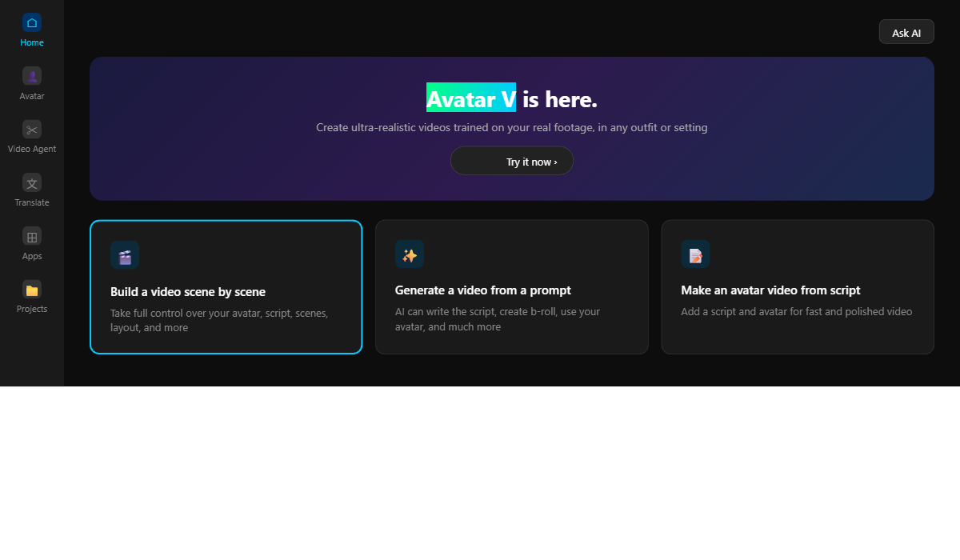Open the Projects folder icon
Viewport: 960px width, 560px height.
pyautogui.click(x=32, y=290)
